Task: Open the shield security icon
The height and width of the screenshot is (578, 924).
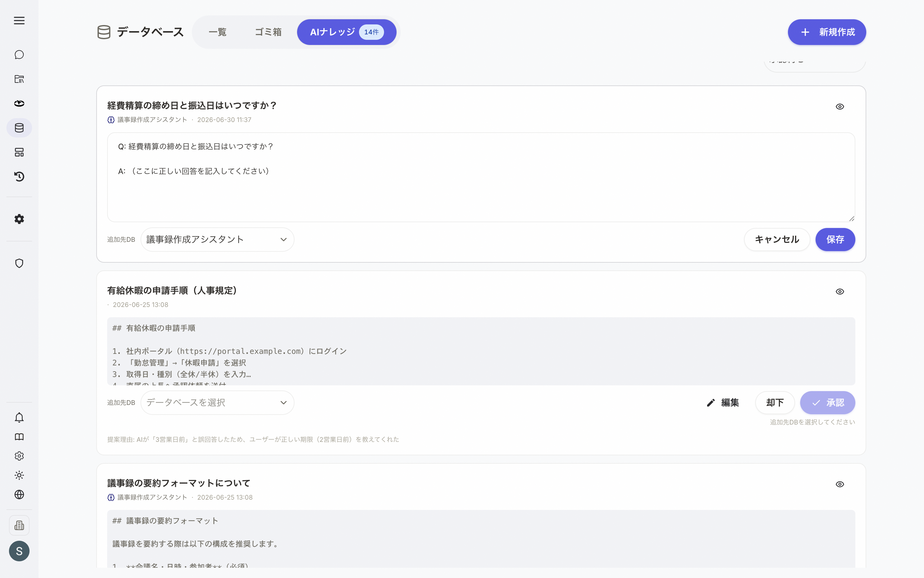Action: tap(19, 263)
